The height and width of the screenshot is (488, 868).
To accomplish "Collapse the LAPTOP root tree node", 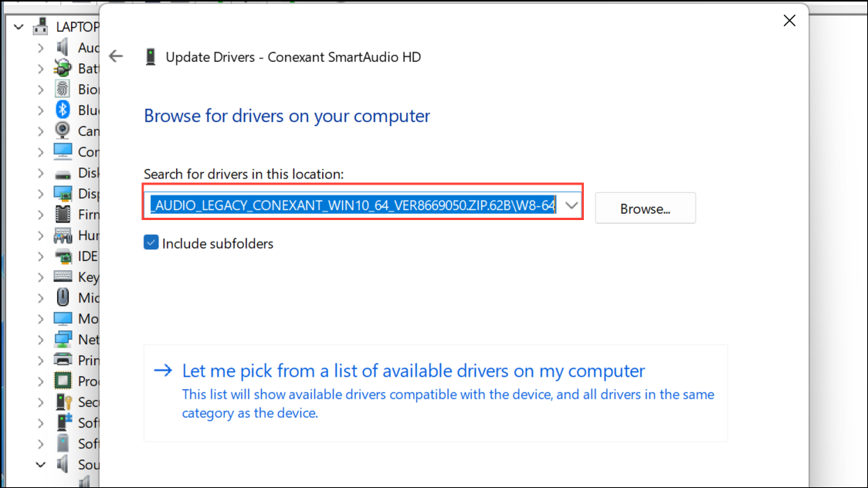I will coord(19,26).
